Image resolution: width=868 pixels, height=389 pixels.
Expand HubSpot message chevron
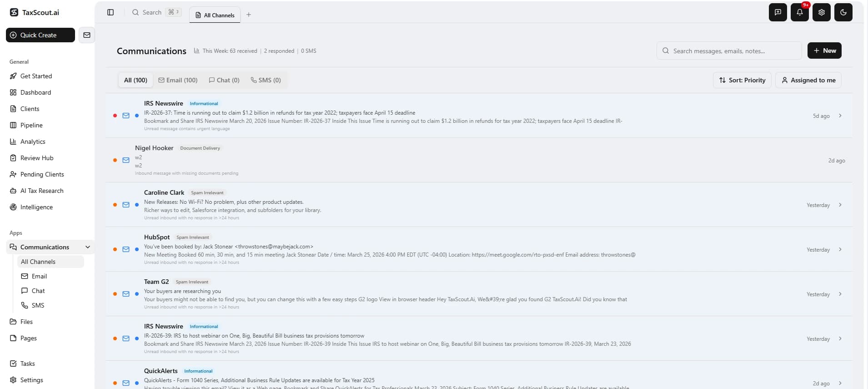coord(840,249)
